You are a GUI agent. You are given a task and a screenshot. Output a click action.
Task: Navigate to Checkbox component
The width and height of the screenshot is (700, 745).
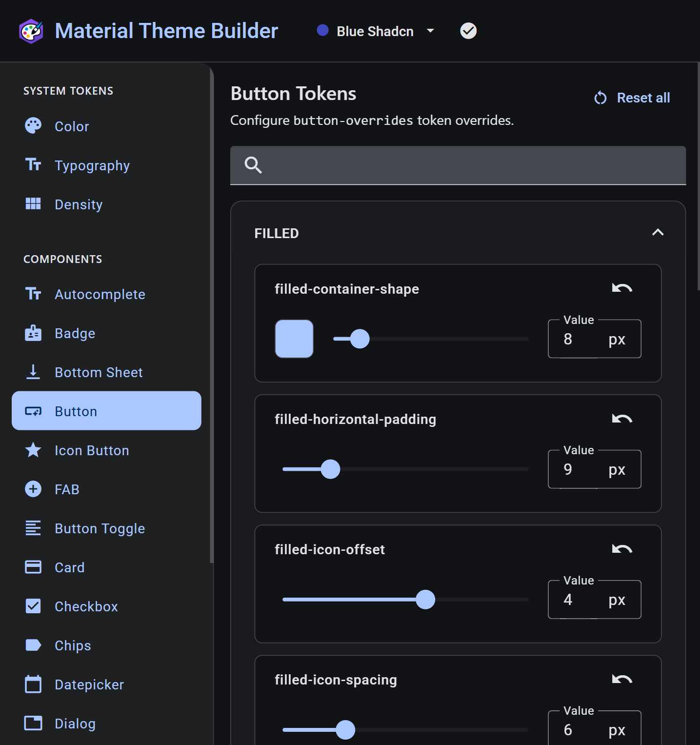(106, 606)
